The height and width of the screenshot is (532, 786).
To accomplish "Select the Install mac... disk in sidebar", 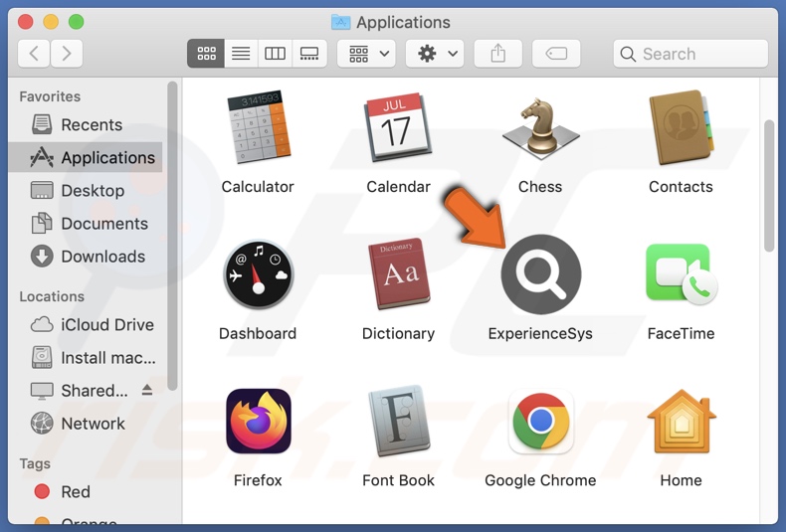I will tap(86, 358).
